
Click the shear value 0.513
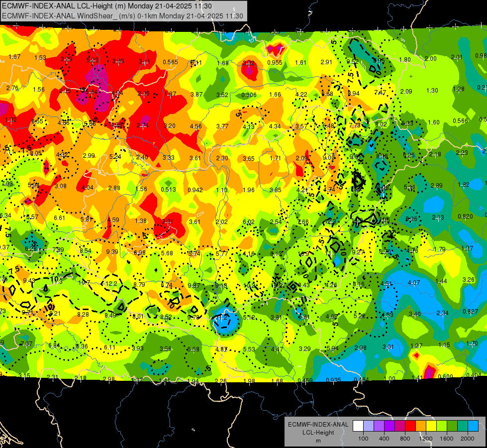pos(168,189)
